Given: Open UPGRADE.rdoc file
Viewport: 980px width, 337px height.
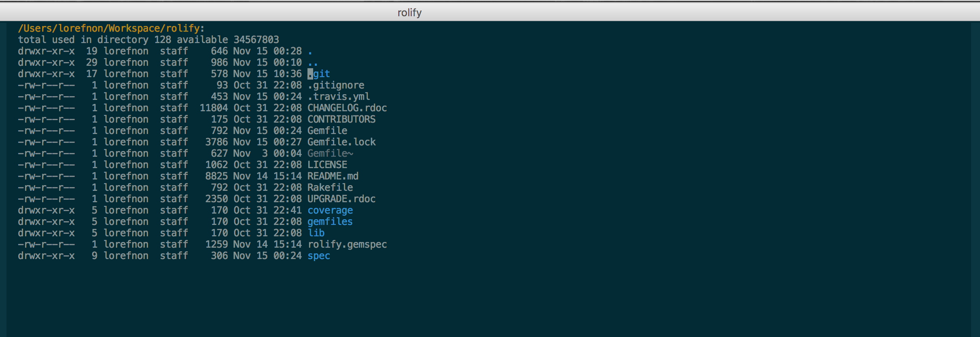Looking at the screenshot, I should 342,199.
